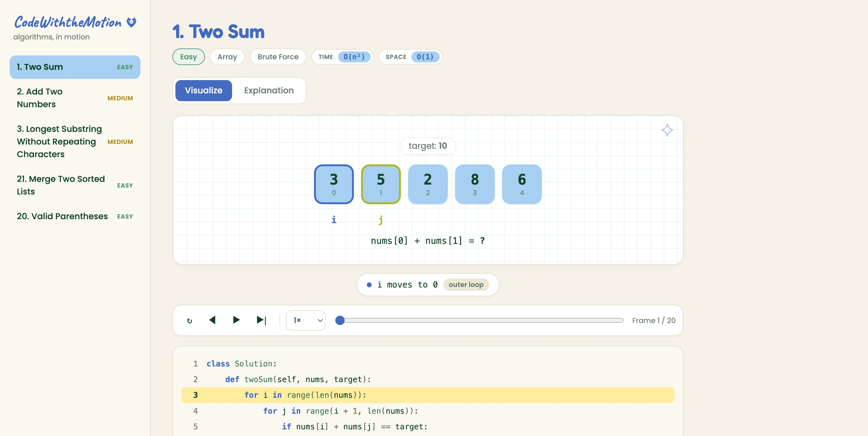Open 2. Add Two Numbers problem

(75, 98)
